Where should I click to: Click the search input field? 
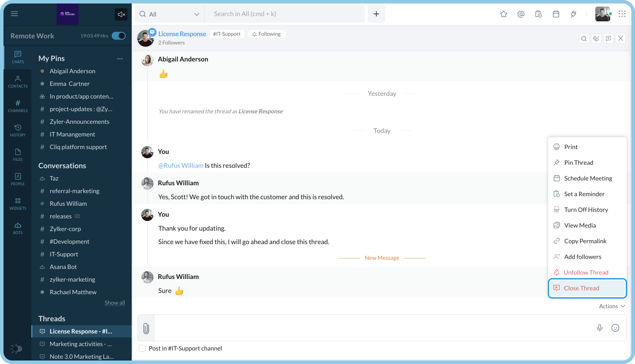(283, 14)
